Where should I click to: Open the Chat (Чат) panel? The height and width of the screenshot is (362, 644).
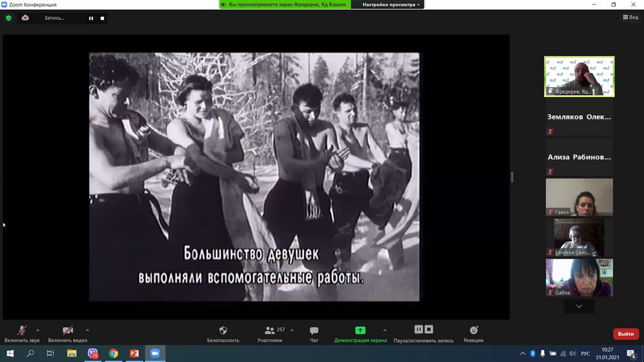tap(314, 331)
